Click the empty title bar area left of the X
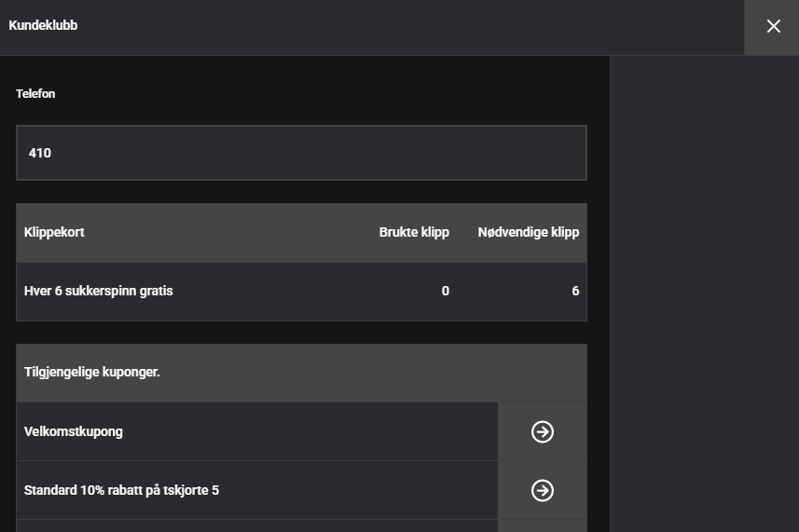Viewport: 799px width, 532px height. pyautogui.click(x=407, y=28)
